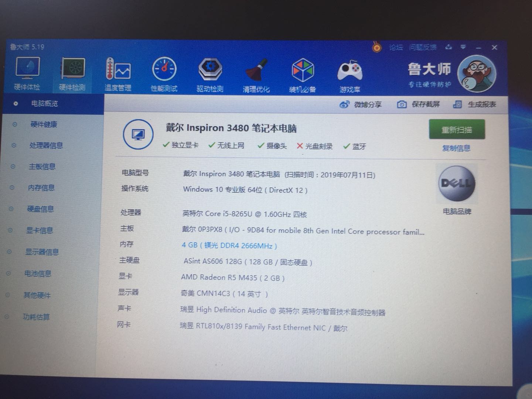Screen dimensions: 532x399
Task: Click 无线上网 feature indicator
Action: coord(226,146)
